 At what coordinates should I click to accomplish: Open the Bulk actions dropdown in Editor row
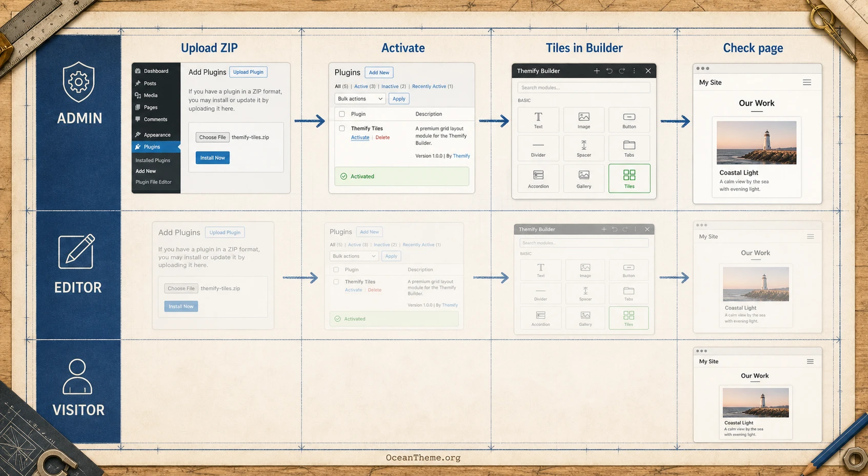[x=354, y=256]
